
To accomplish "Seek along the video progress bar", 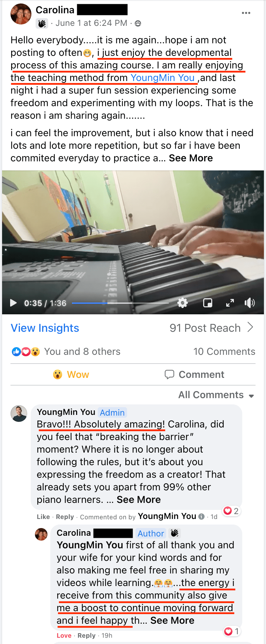I will tap(120, 303).
